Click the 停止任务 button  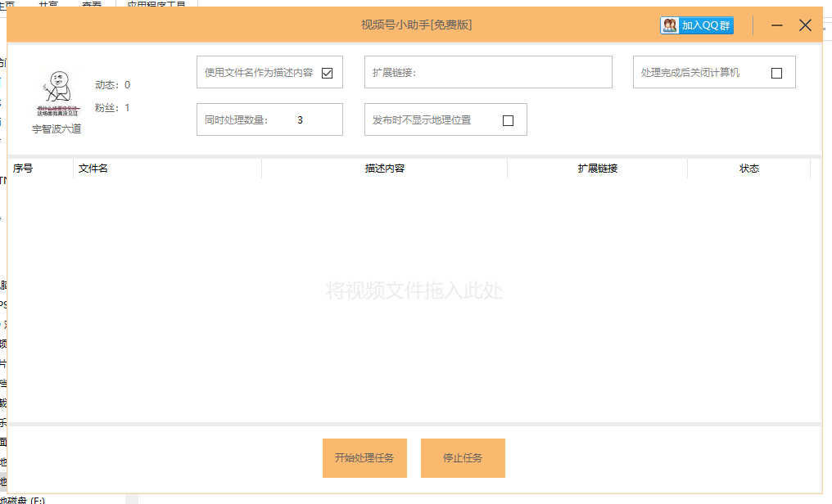(463, 458)
